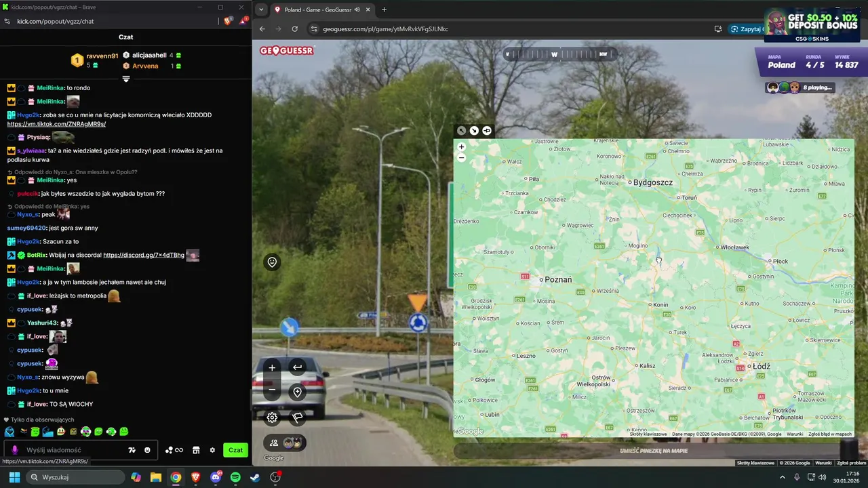Open the party players panel in GeoGuessr
Screen dimensions: 868x488
pyautogui.click(x=285, y=443)
